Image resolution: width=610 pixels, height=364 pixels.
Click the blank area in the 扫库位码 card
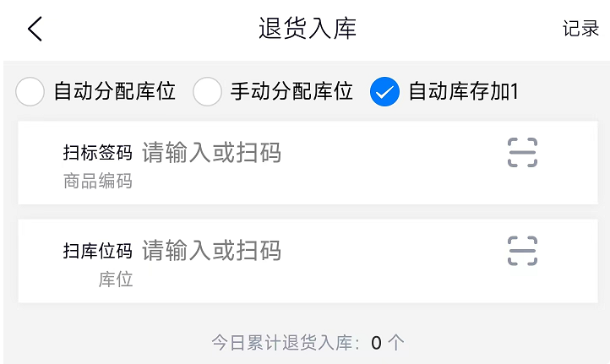point(380,283)
